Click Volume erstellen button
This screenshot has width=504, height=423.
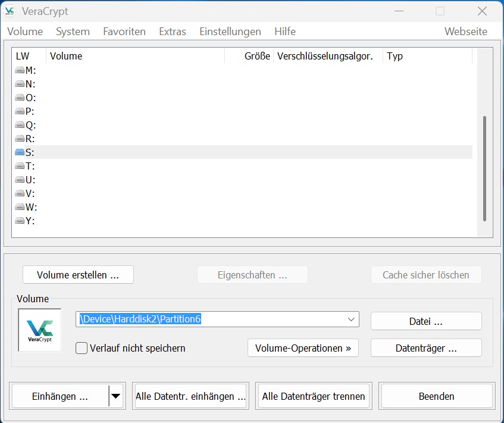[78, 275]
